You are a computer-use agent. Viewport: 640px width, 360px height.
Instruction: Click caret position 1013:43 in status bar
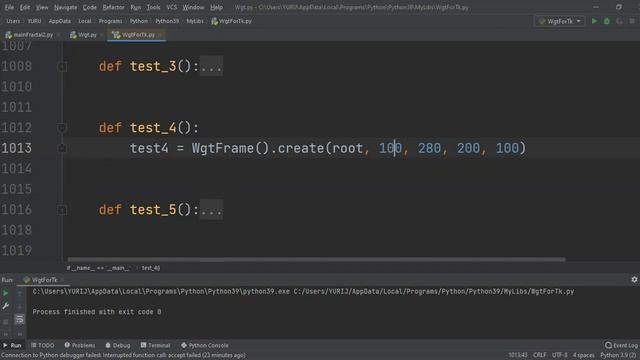(518, 356)
